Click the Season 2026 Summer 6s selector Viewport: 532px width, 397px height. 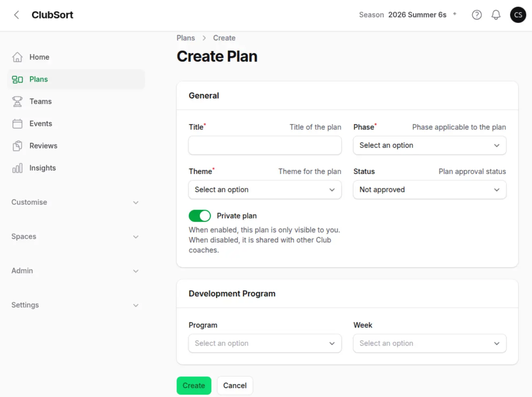click(x=408, y=15)
